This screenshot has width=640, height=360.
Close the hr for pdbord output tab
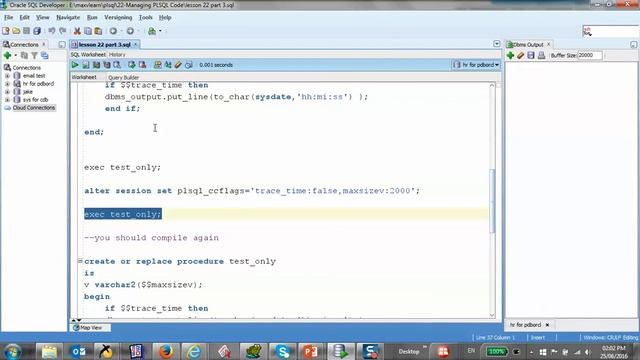coord(547,325)
